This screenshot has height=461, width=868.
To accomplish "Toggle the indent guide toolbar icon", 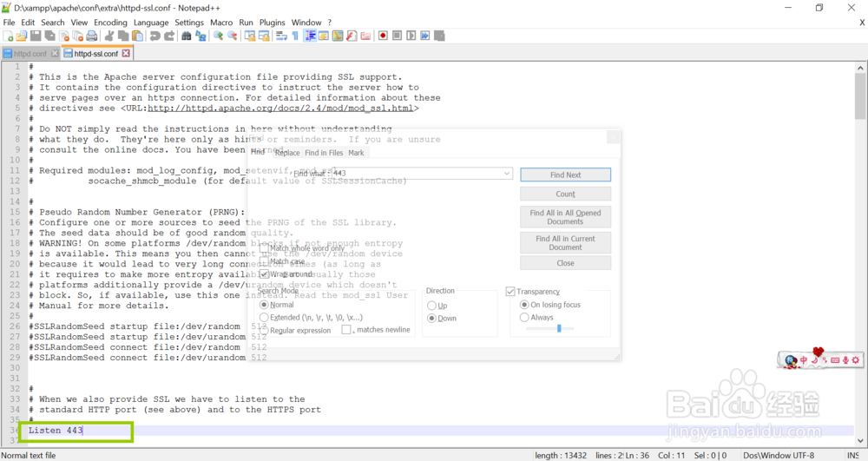I will pyautogui.click(x=310, y=36).
